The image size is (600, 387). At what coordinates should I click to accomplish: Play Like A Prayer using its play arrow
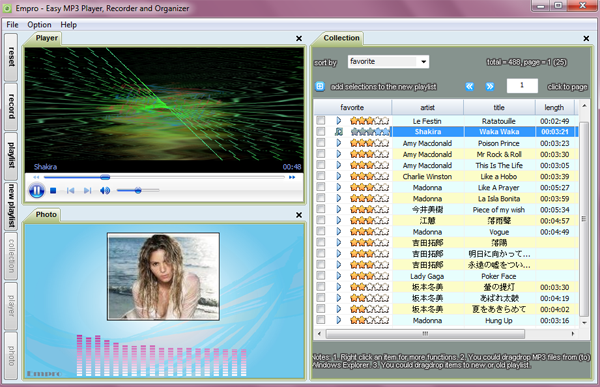[x=339, y=188]
